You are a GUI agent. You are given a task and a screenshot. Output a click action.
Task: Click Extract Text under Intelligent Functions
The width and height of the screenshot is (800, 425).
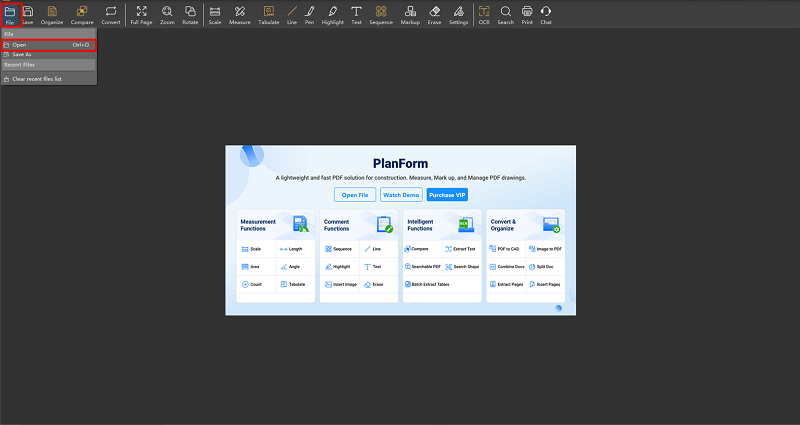coord(460,249)
